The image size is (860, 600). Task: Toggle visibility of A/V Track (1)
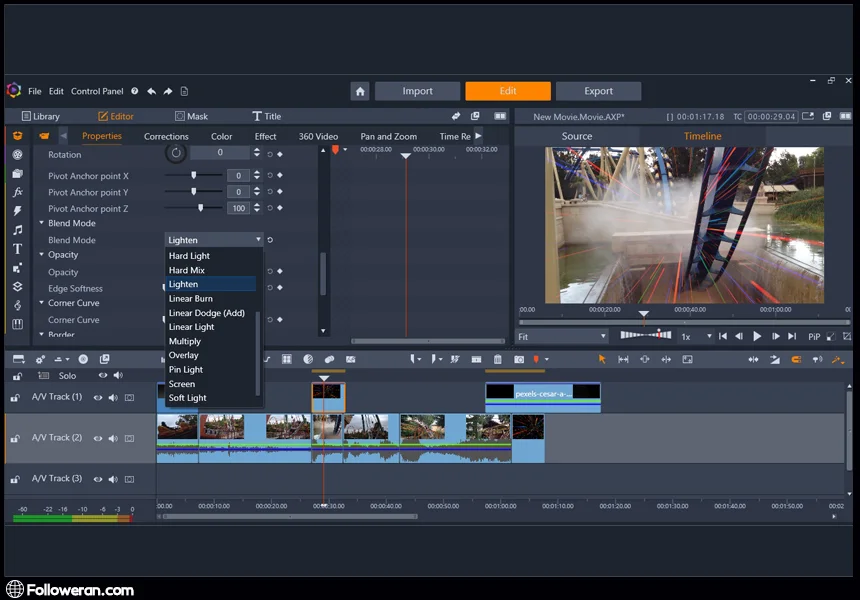[98, 398]
